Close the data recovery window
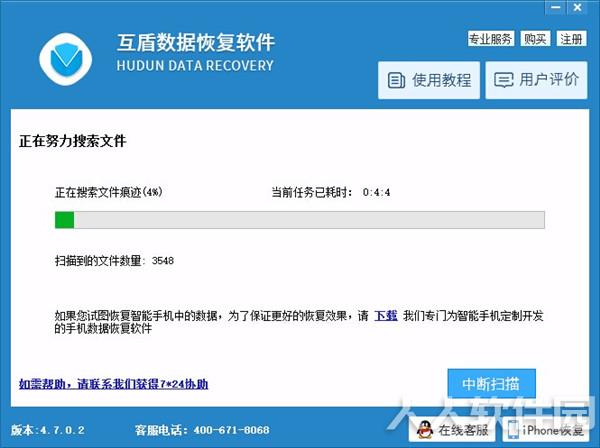This screenshot has width=600, height=448. pyautogui.click(x=577, y=7)
